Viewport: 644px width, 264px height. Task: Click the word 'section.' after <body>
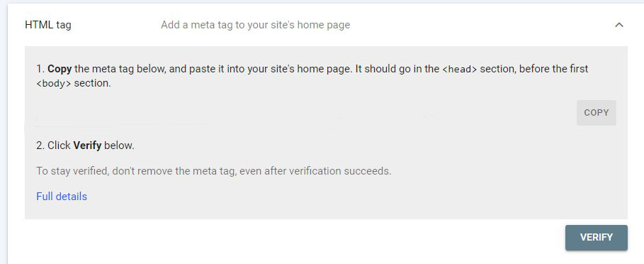[x=92, y=84]
